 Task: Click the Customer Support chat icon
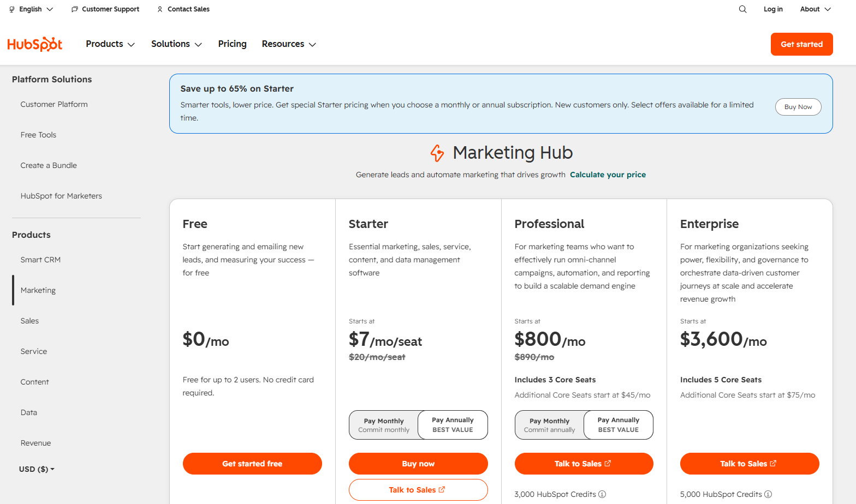(x=74, y=9)
